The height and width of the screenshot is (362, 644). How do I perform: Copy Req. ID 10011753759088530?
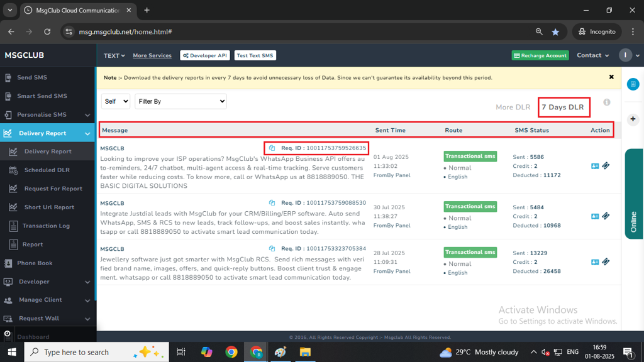pyautogui.click(x=272, y=203)
